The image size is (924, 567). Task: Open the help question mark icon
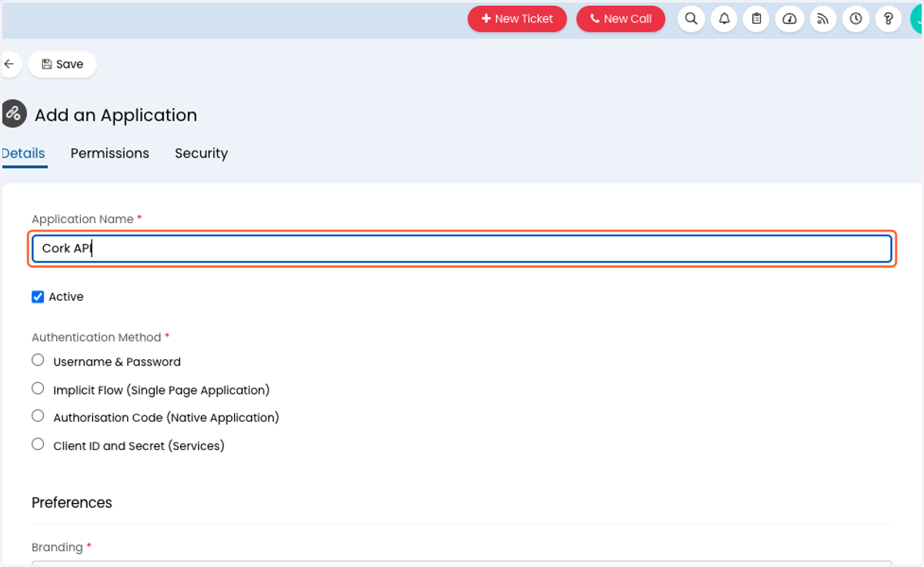tap(889, 19)
